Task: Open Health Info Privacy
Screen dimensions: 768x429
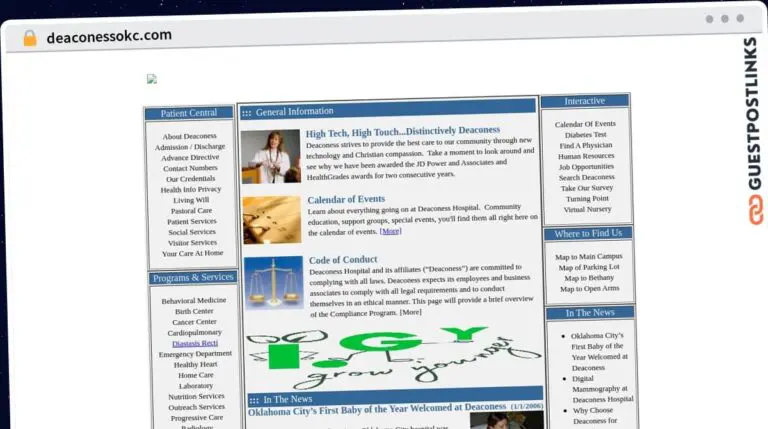Action: point(191,190)
